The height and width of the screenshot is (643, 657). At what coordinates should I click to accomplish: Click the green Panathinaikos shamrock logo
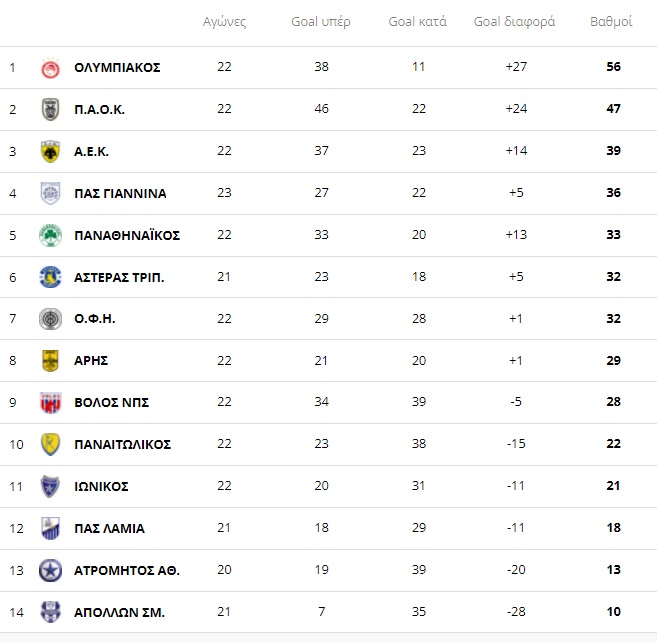point(50,235)
